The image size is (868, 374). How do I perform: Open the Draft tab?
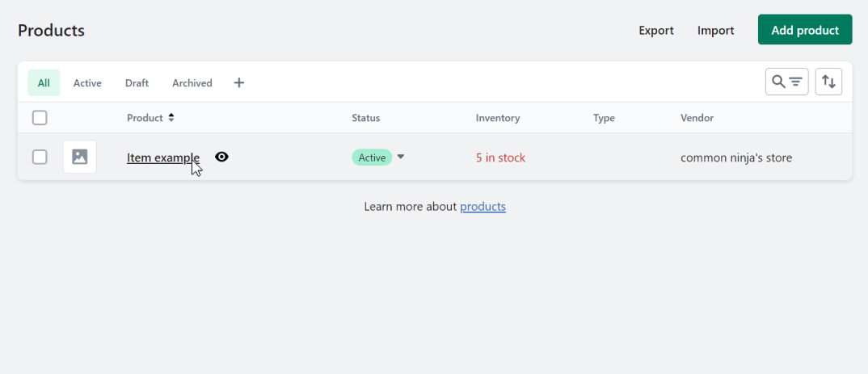(137, 82)
